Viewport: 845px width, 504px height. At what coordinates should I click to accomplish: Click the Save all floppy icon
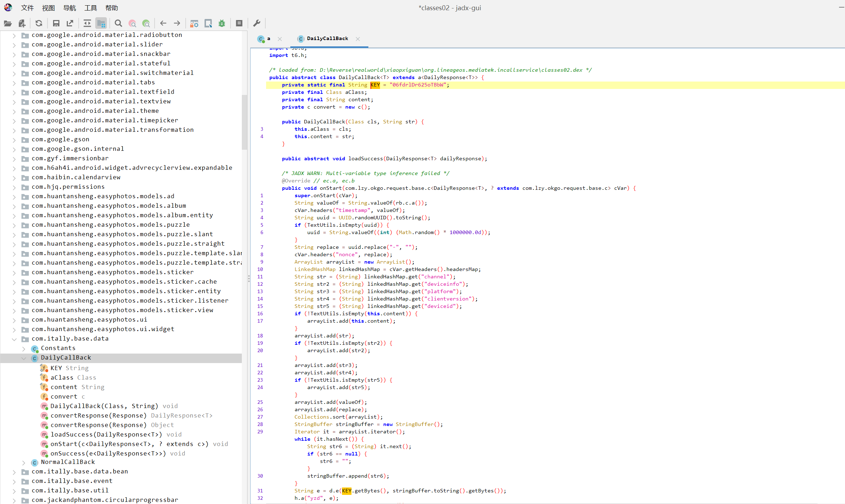pyautogui.click(x=56, y=24)
